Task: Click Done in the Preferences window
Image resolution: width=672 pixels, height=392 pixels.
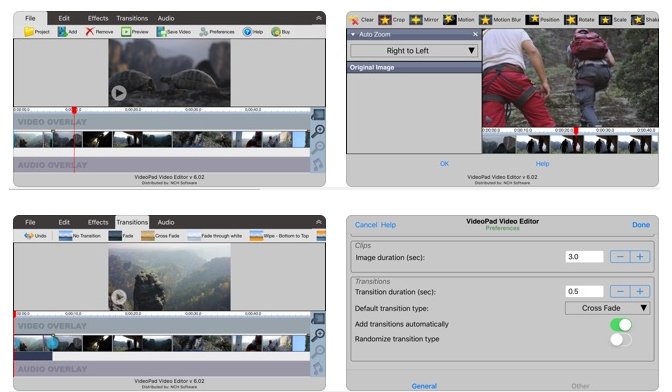Action: point(641,225)
